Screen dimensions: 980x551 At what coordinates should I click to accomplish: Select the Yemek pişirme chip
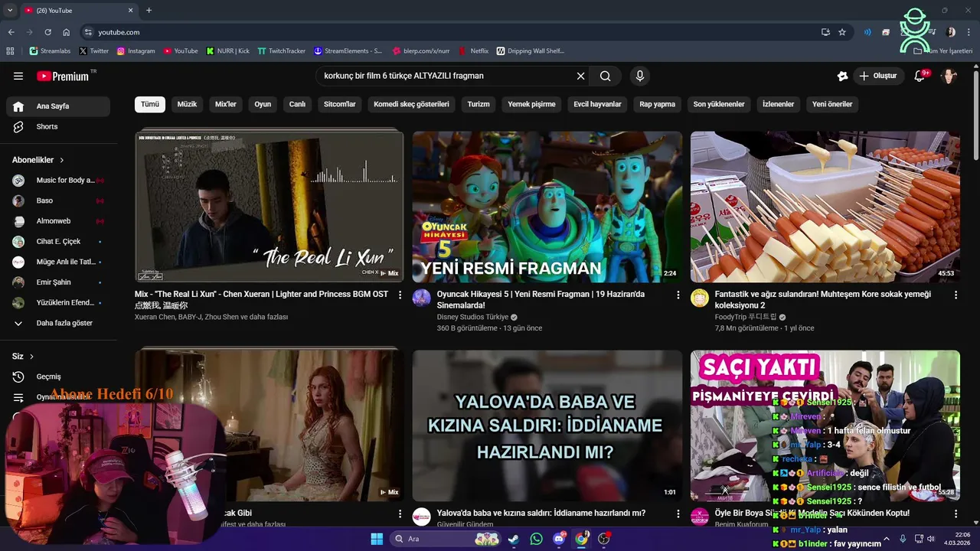point(531,104)
